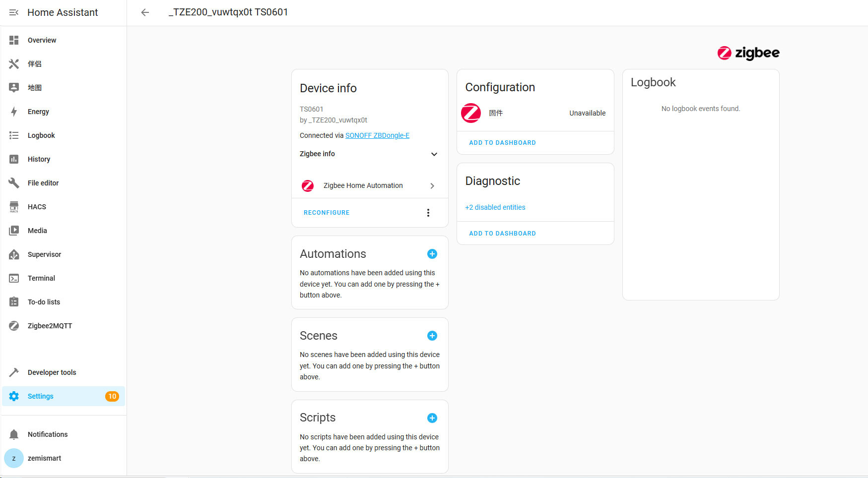The width and height of the screenshot is (868, 478).
Task: Click the RECONFIGURE button
Action: click(x=326, y=212)
